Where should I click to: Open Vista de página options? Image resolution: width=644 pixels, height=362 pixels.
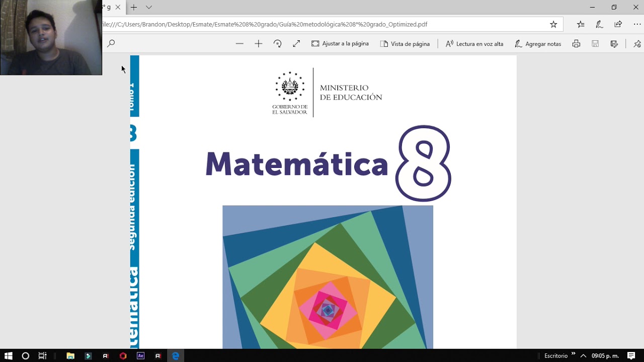click(x=405, y=44)
